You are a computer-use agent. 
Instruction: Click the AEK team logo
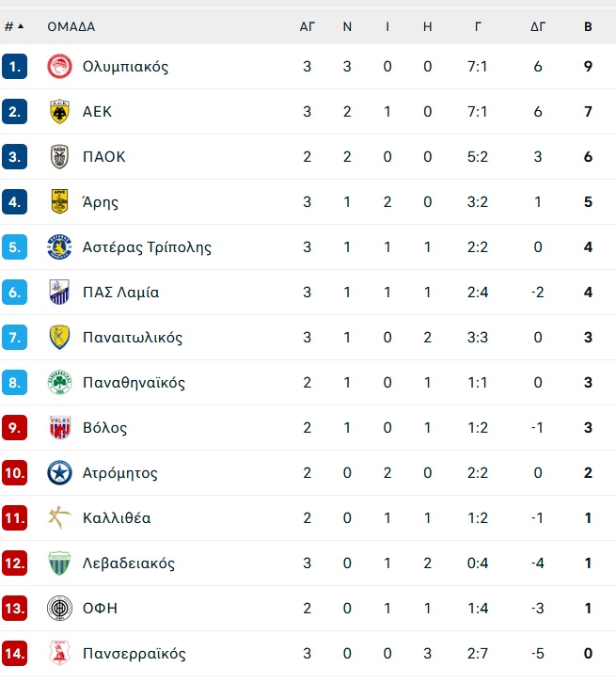59,112
